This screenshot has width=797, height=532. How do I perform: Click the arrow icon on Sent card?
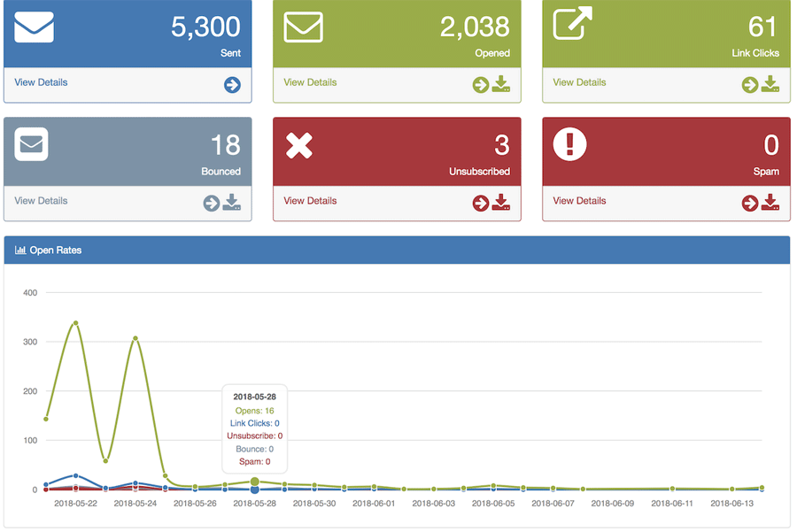[232, 85]
